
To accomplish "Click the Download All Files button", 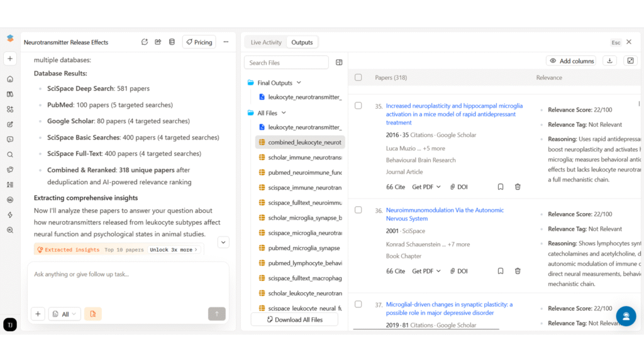I will coord(294,319).
